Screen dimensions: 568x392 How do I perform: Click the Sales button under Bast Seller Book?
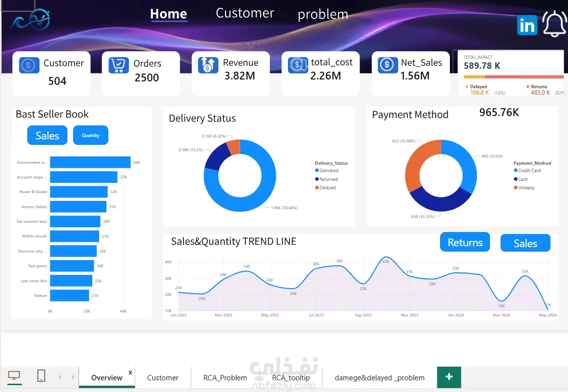click(47, 136)
